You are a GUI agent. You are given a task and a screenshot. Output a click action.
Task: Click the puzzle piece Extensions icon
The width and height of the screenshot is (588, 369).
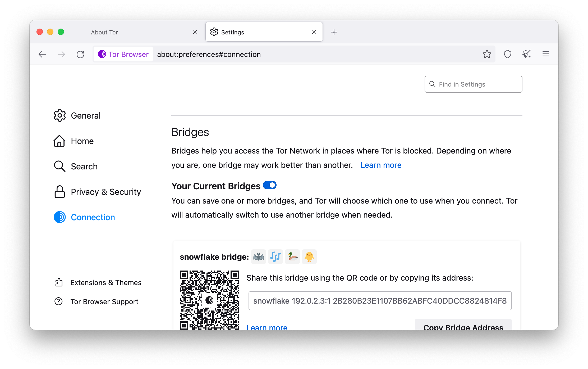click(x=59, y=282)
